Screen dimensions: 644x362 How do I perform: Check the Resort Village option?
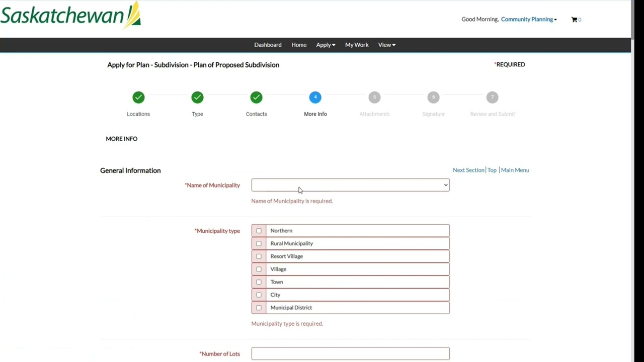tap(259, 256)
